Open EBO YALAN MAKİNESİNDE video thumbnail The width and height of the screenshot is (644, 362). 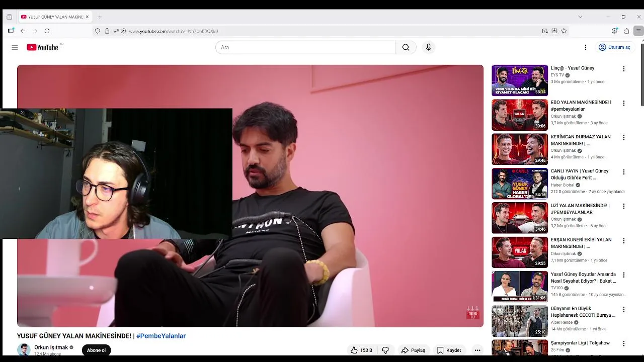click(x=520, y=115)
